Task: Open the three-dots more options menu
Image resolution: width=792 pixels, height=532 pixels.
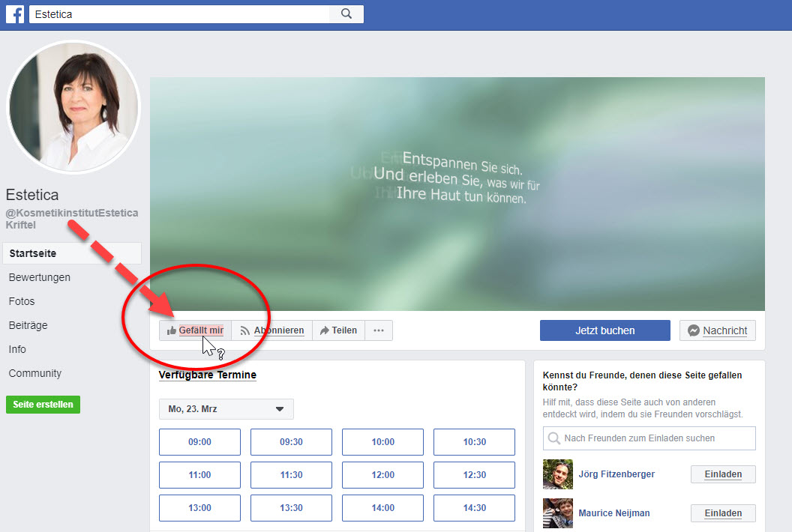Action: tap(379, 330)
